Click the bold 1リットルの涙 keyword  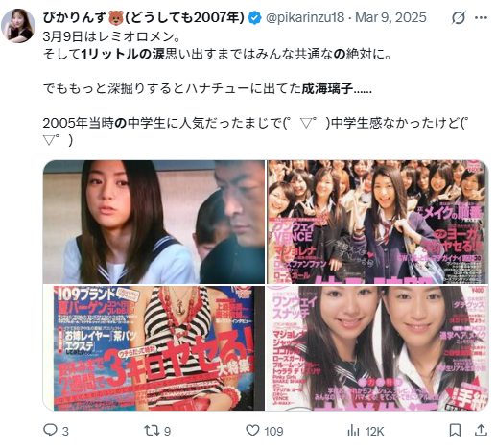[123, 55]
